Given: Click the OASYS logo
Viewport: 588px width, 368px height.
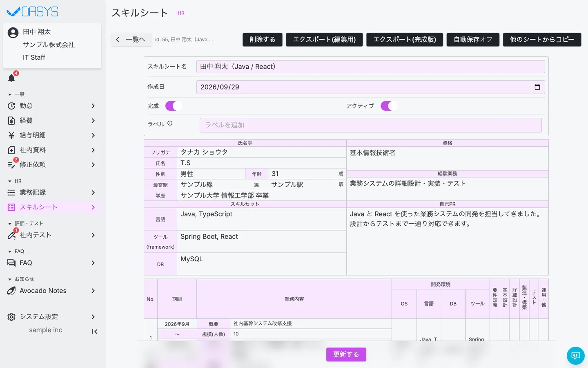Looking at the screenshot, I should 33,11.
